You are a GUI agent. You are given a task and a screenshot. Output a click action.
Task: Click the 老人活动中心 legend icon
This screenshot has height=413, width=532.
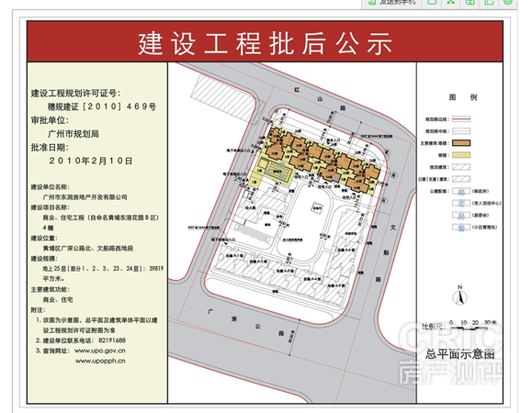(461, 203)
